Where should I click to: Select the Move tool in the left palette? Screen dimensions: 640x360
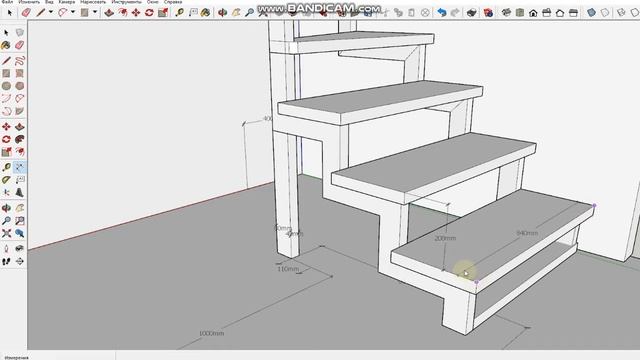click(6, 127)
